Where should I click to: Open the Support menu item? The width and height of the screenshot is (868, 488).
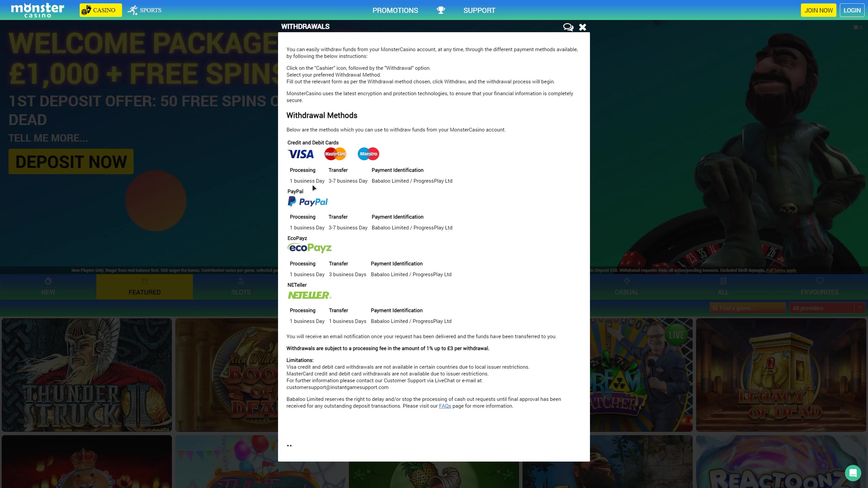(479, 11)
